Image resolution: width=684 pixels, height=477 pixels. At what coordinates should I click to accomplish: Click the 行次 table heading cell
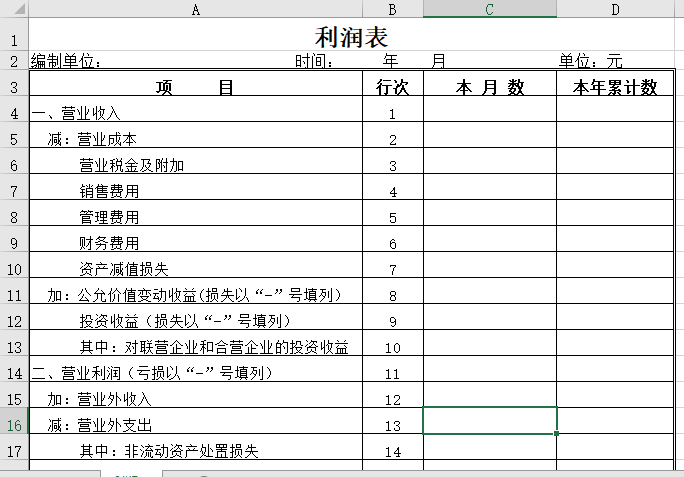392,88
